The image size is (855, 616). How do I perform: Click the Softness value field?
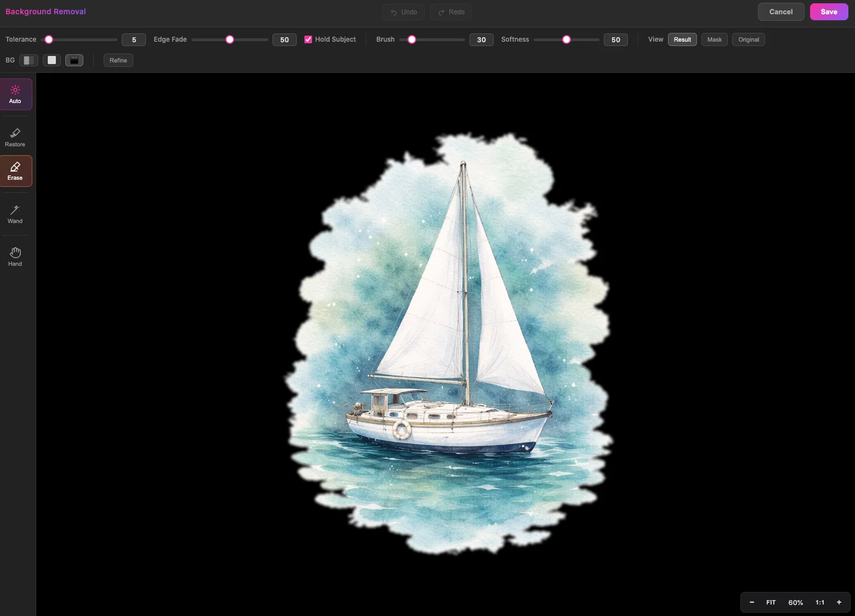616,39
